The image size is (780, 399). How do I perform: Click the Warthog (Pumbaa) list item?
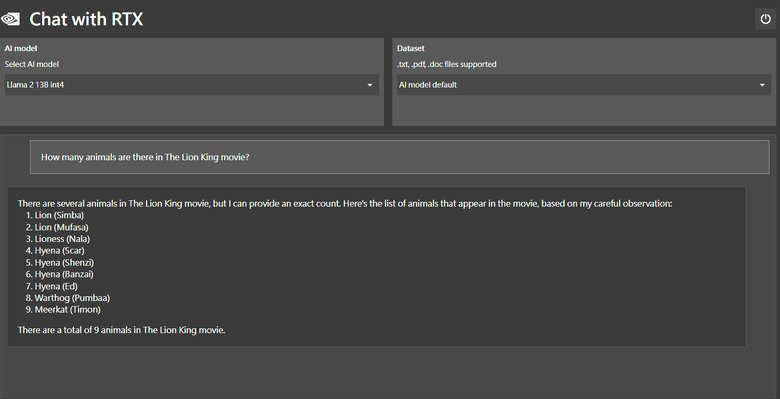[x=68, y=298]
